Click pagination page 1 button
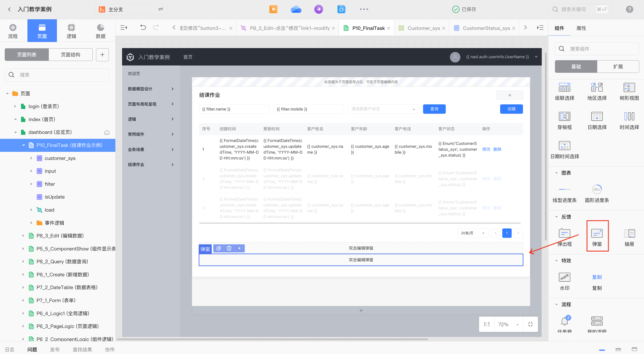644x354 pixels. pos(507,233)
